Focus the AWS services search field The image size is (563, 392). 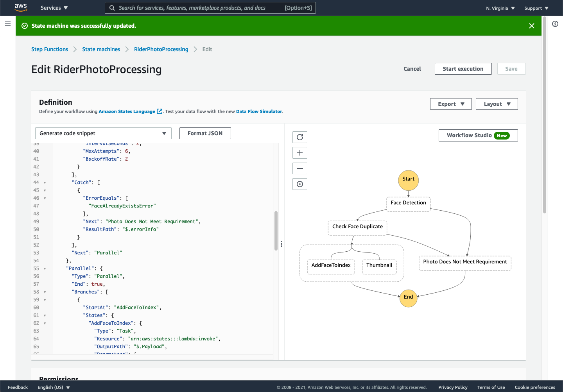tap(210, 8)
